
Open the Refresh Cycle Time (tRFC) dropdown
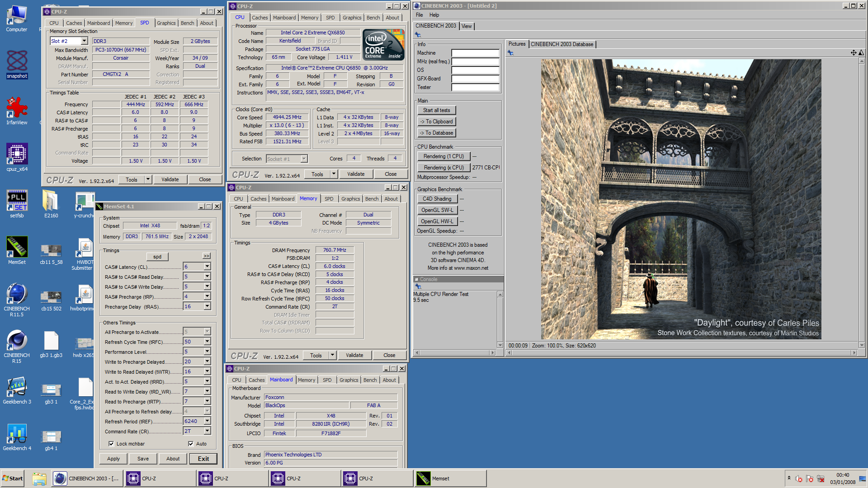tap(207, 342)
